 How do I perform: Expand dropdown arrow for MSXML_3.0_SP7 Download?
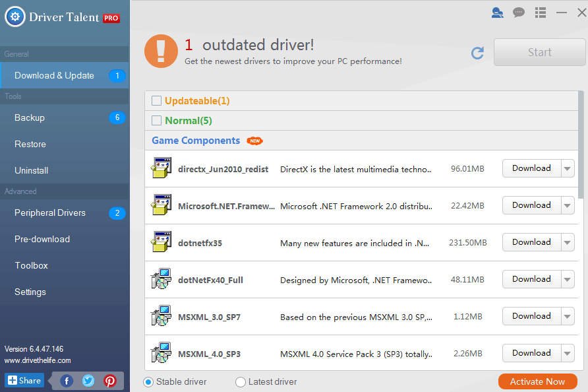pos(568,317)
